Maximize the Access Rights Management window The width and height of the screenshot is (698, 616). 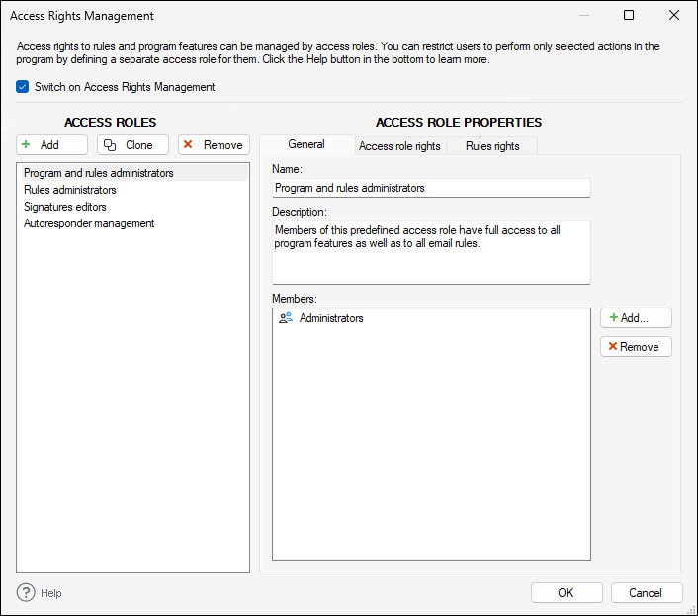(x=629, y=16)
